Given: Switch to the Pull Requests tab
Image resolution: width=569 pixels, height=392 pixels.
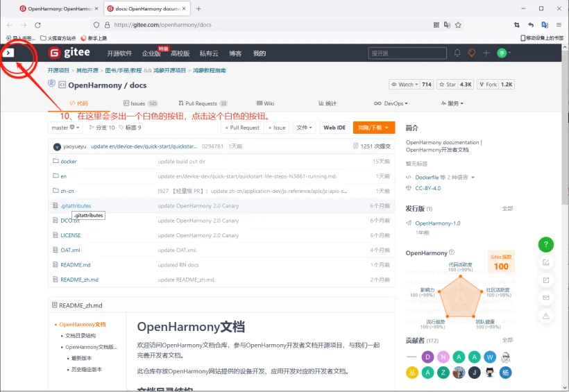Looking at the screenshot, I should coord(203,103).
